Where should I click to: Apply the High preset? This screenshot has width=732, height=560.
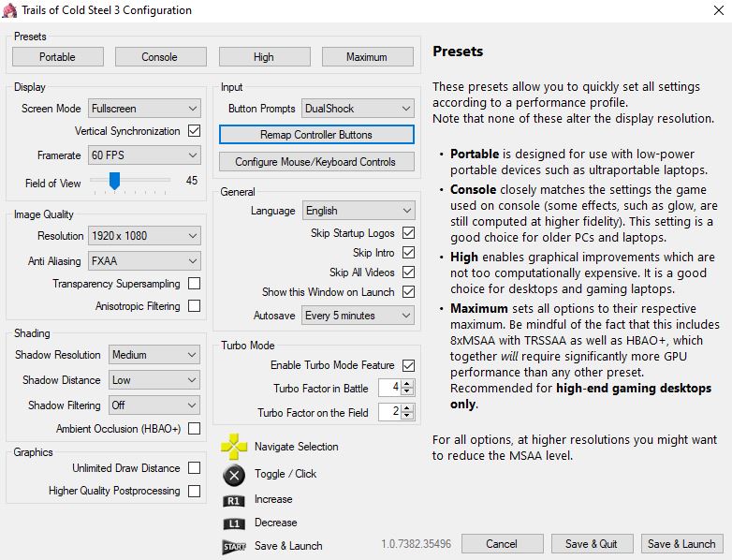(264, 57)
